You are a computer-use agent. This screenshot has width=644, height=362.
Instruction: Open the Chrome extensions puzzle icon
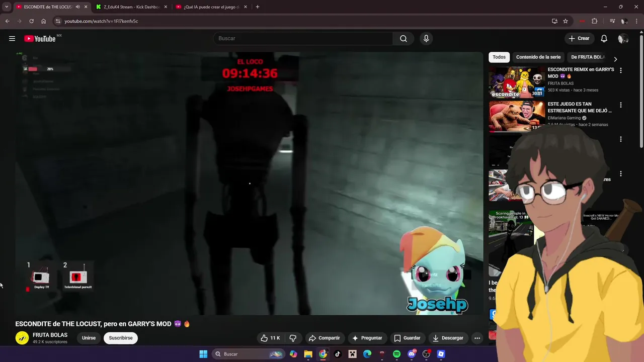pos(594,21)
